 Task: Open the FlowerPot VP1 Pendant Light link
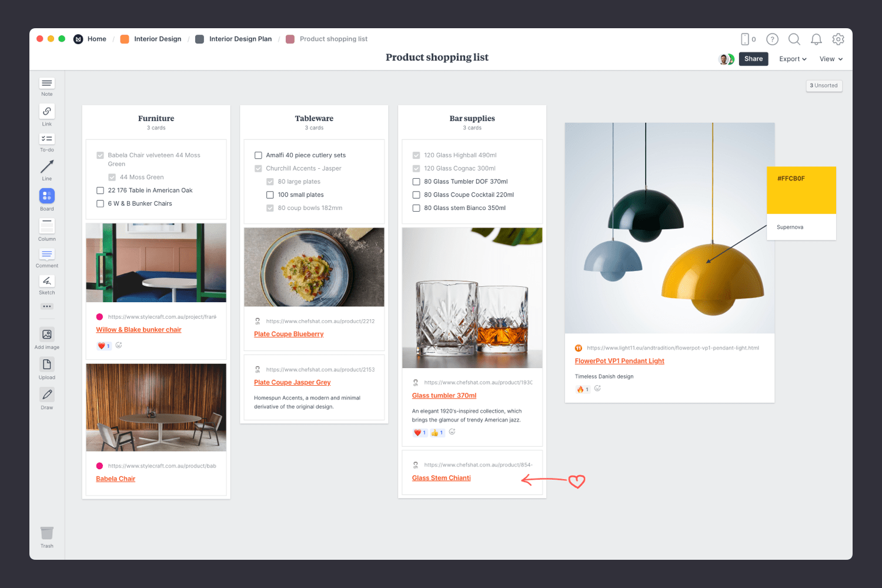(x=619, y=361)
